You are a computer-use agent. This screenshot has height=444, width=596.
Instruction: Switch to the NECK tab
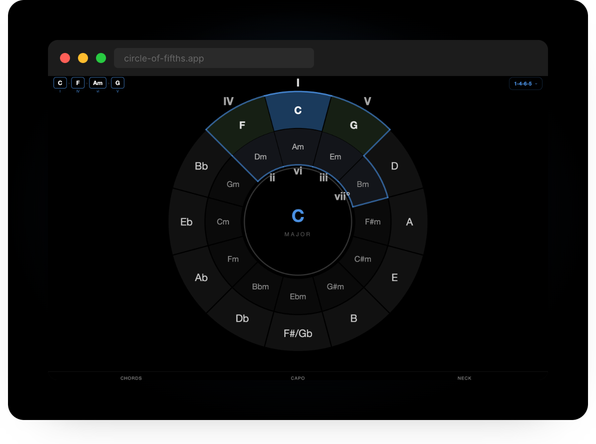click(464, 378)
